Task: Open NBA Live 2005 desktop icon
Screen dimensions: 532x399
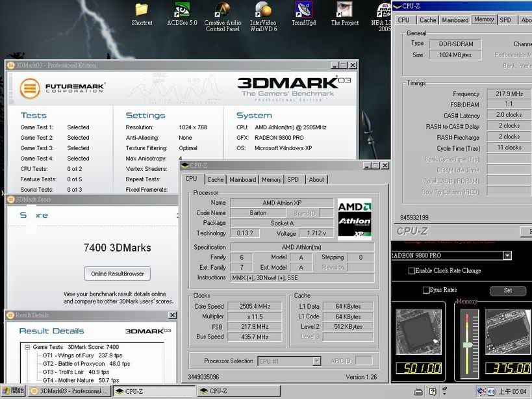Action: tap(383, 16)
